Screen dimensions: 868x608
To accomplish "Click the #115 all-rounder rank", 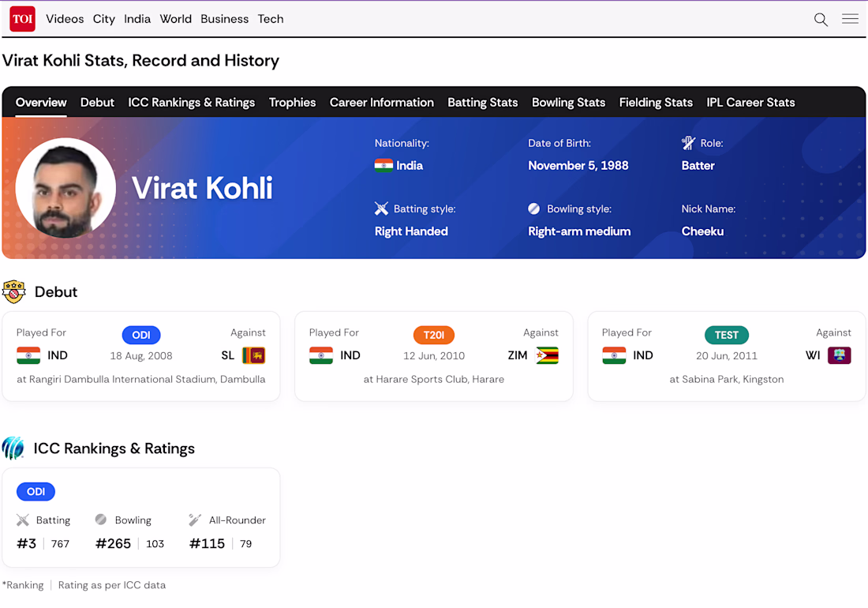I will pos(207,544).
